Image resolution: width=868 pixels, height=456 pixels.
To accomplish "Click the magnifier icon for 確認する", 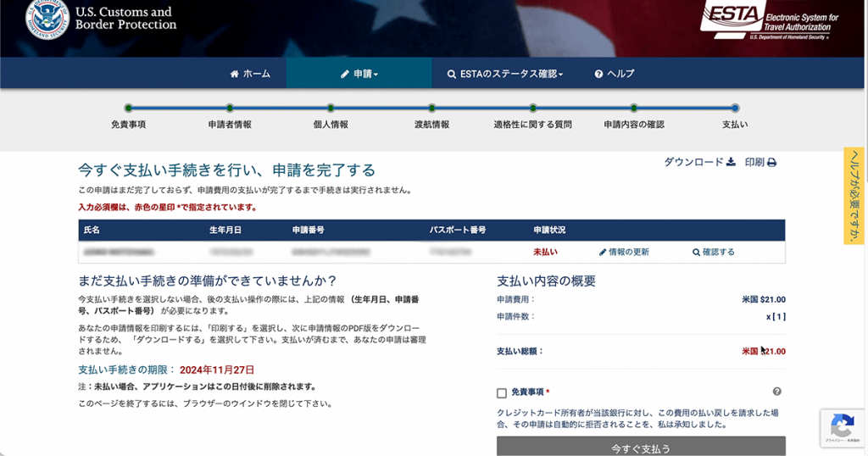I will 697,253.
